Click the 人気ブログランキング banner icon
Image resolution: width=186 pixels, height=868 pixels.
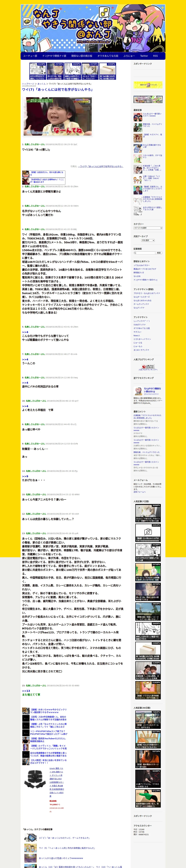(x=148, y=366)
